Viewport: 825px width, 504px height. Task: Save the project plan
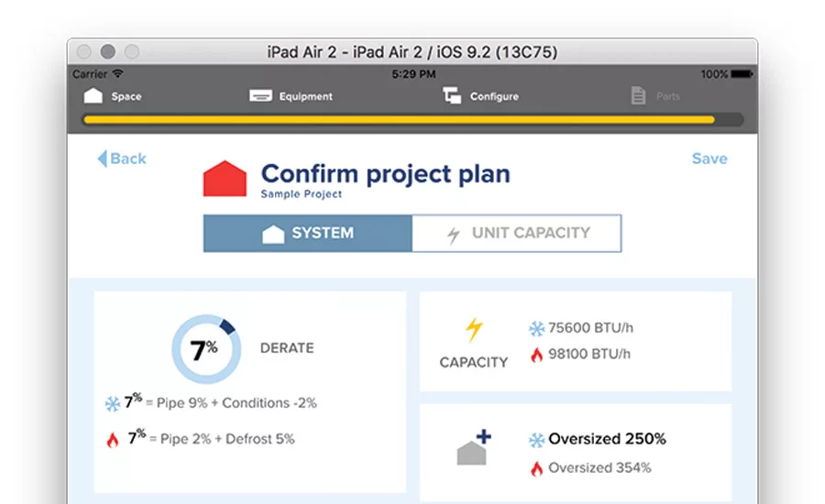coord(709,159)
